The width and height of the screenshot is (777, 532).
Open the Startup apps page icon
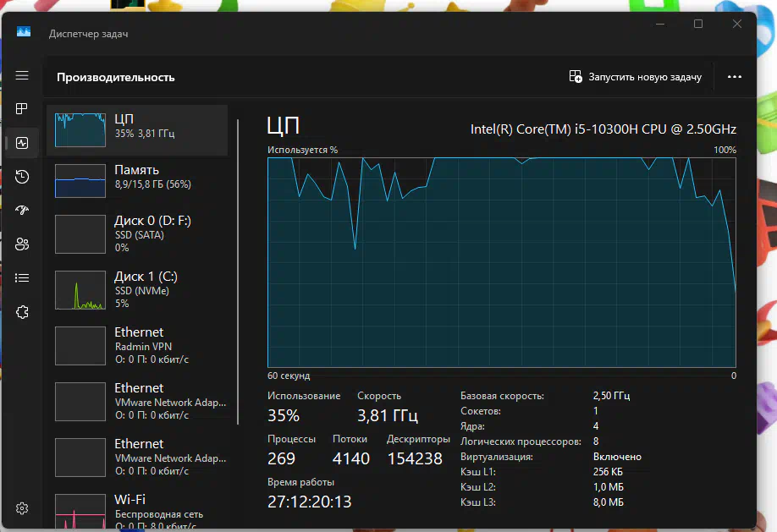pos(22,211)
